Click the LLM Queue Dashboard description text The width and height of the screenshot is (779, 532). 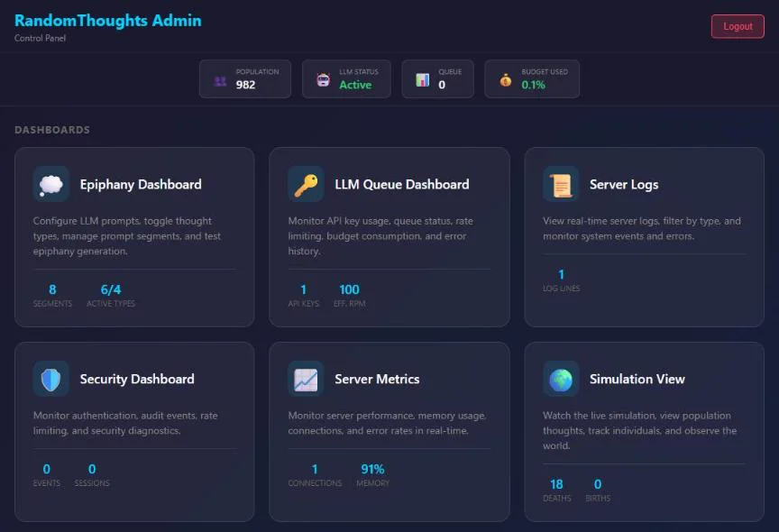[x=380, y=236]
